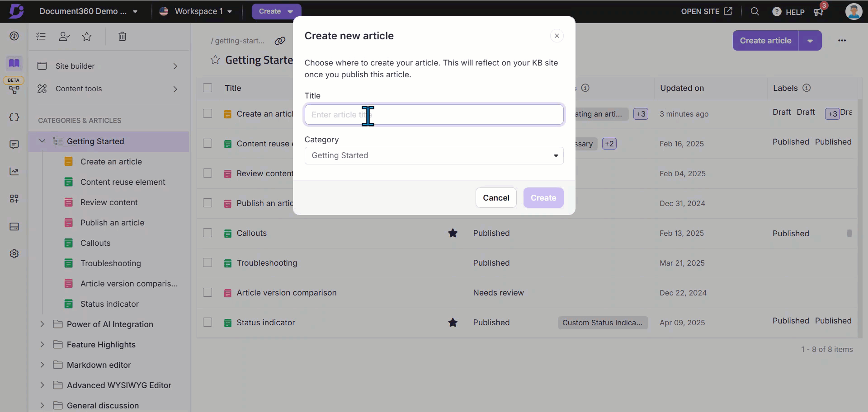
Task: Check the Review content row checkbox
Action: 208,173
